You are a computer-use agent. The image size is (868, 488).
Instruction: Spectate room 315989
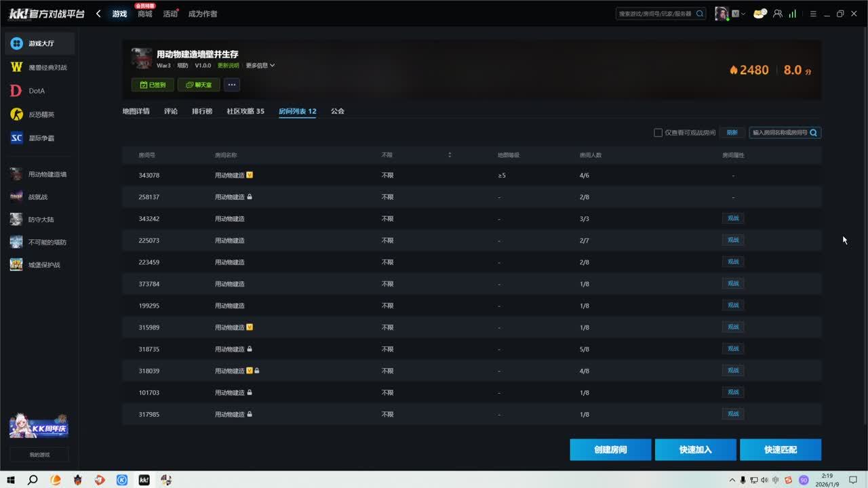point(733,327)
